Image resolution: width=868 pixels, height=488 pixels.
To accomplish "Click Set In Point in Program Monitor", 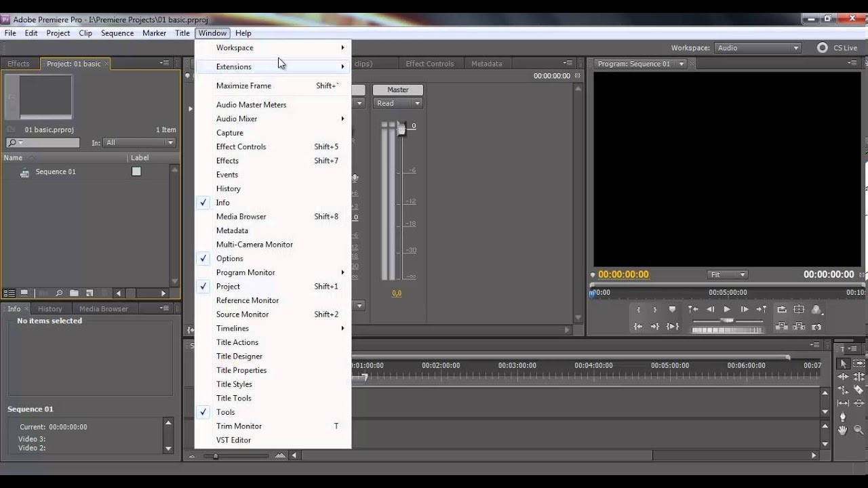I will coord(638,310).
